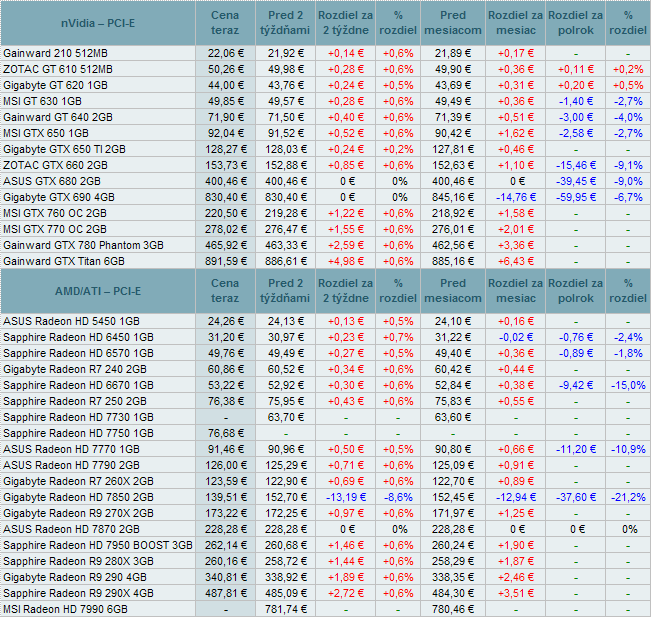Click price '781,74 €' for MSI Radeon HD 7990
The height and width of the screenshot is (617, 651).
[x=286, y=609]
